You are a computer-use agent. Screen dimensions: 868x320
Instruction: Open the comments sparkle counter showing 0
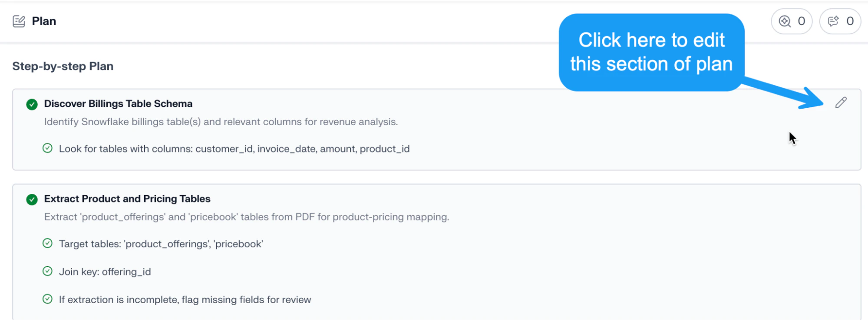coord(840,21)
